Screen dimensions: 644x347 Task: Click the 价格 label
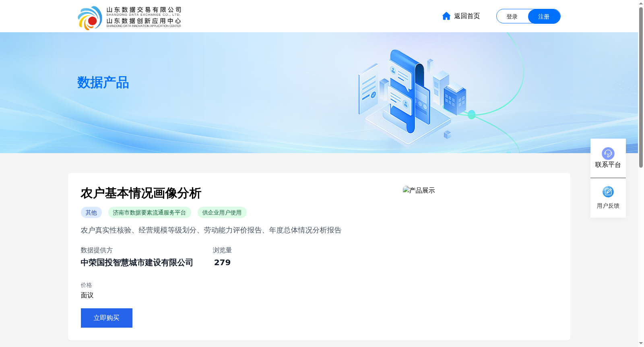86,285
